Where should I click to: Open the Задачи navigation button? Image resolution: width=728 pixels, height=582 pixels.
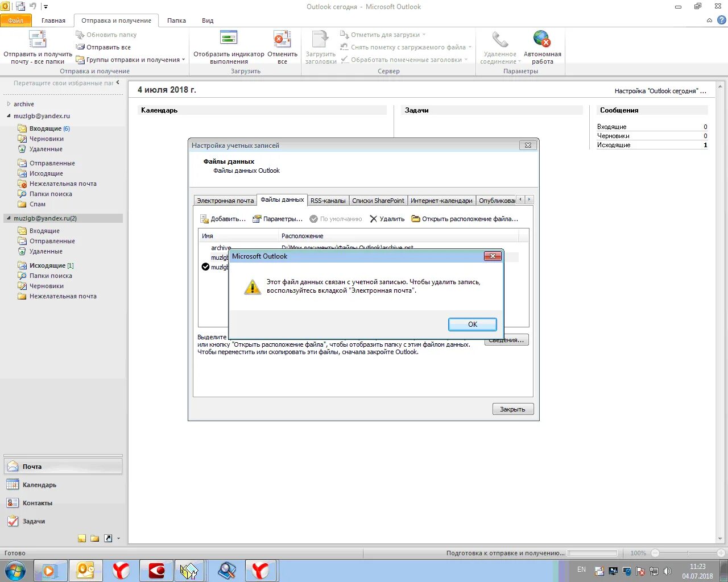point(63,521)
